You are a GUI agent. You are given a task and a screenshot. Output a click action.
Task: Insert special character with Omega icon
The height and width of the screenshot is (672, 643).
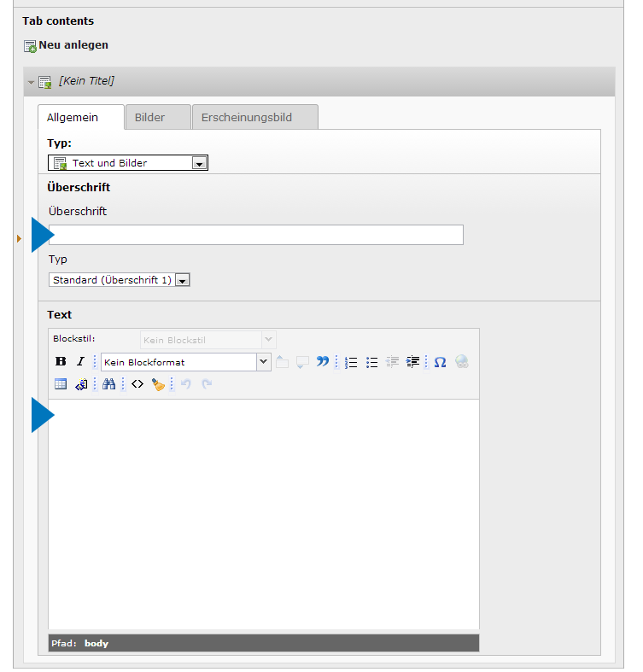440,362
